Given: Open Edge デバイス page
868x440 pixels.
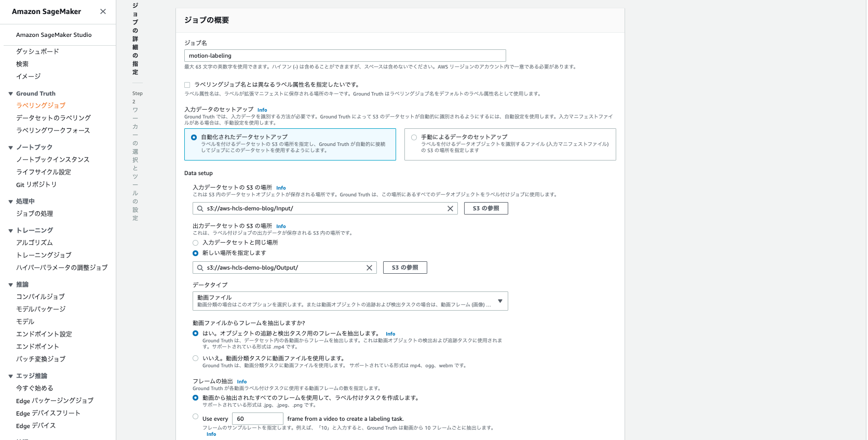Looking at the screenshot, I should [36, 425].
